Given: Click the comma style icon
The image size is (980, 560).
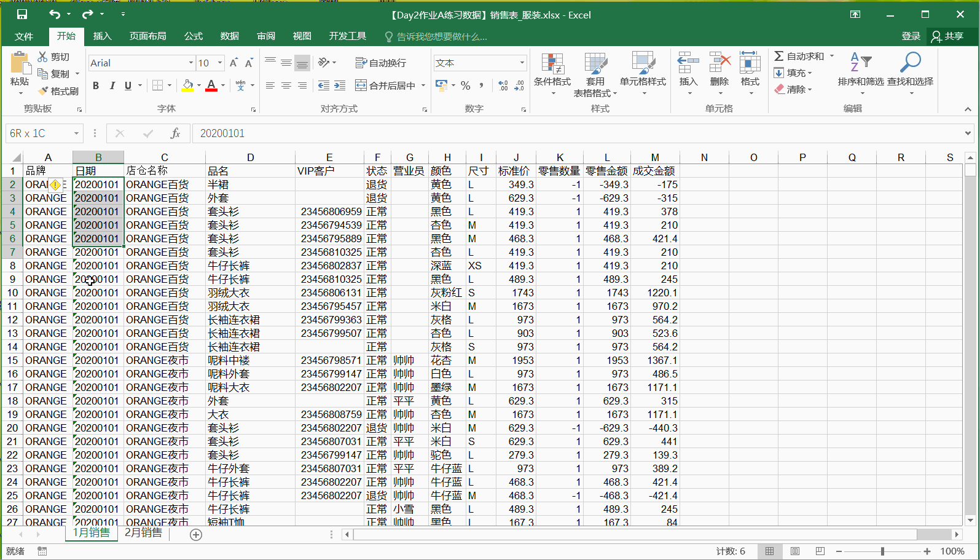Looking at the screenshot, I should 481,85.
